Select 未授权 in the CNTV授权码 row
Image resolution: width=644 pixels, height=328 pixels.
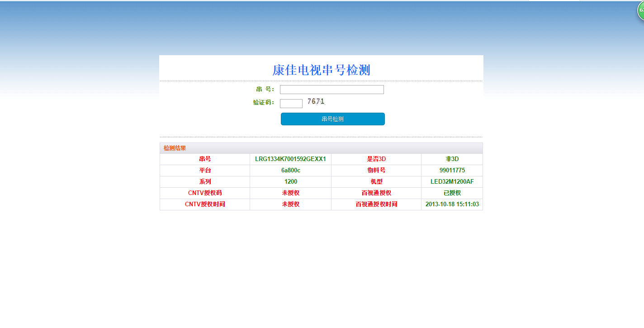[x=290, y=193]
